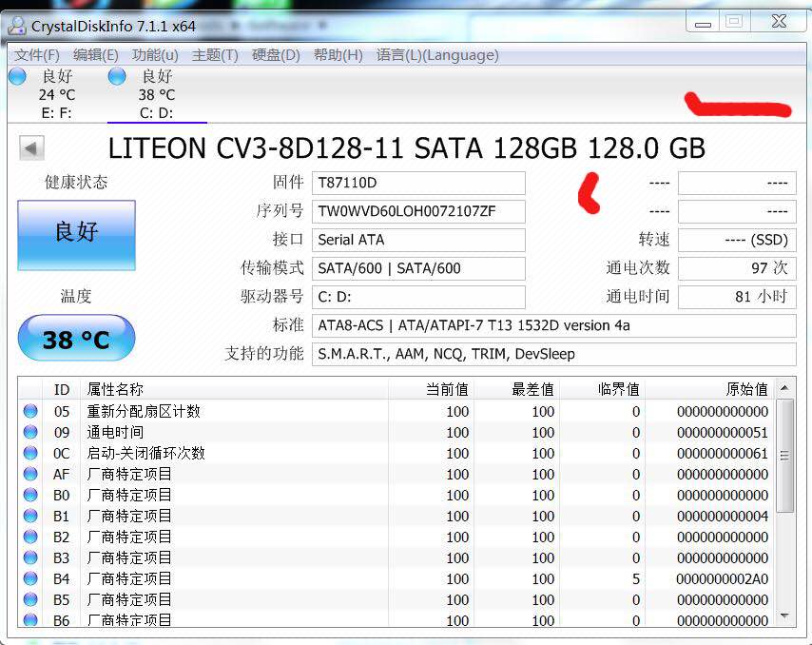The width and height of the screenshot is (812, 645).
Task: Select the C: D: disk at 38 °C
Action: (157, 94)
